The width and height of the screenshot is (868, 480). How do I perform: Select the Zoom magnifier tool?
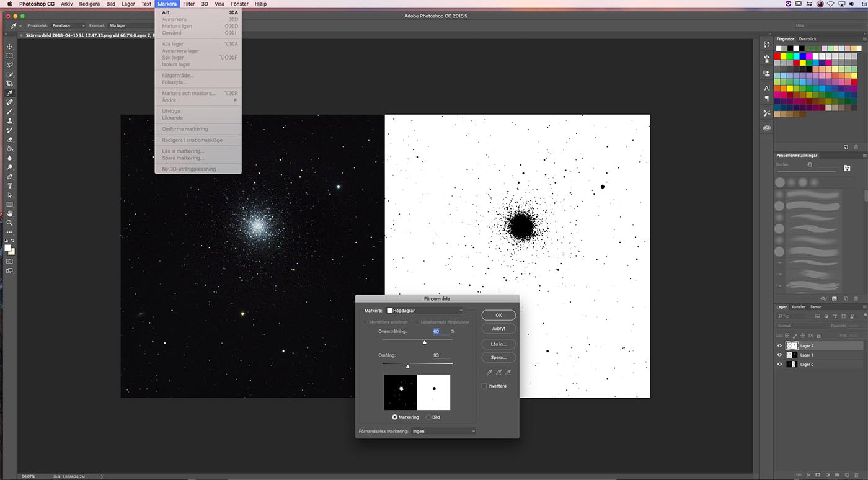point(9,223)
